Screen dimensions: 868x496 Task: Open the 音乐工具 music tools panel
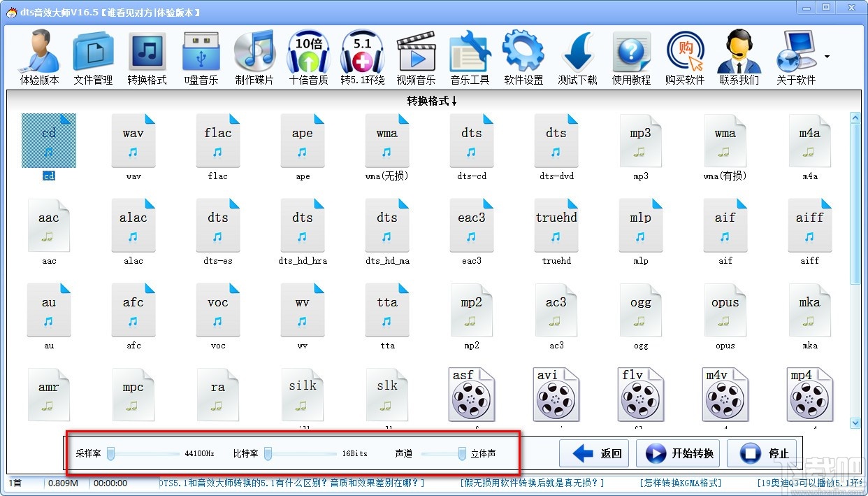tap(470, 56)
